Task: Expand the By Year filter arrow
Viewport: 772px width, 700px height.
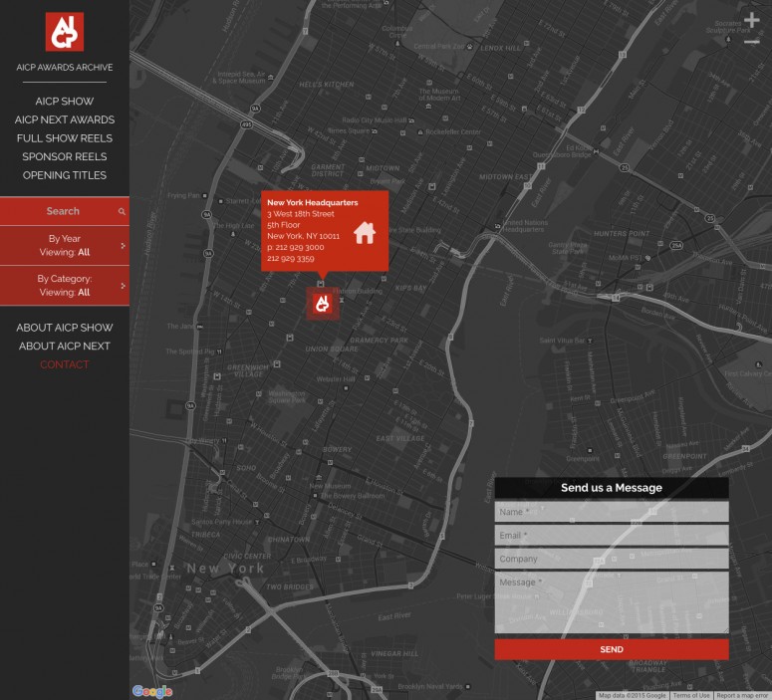Action: coord(124,245)
